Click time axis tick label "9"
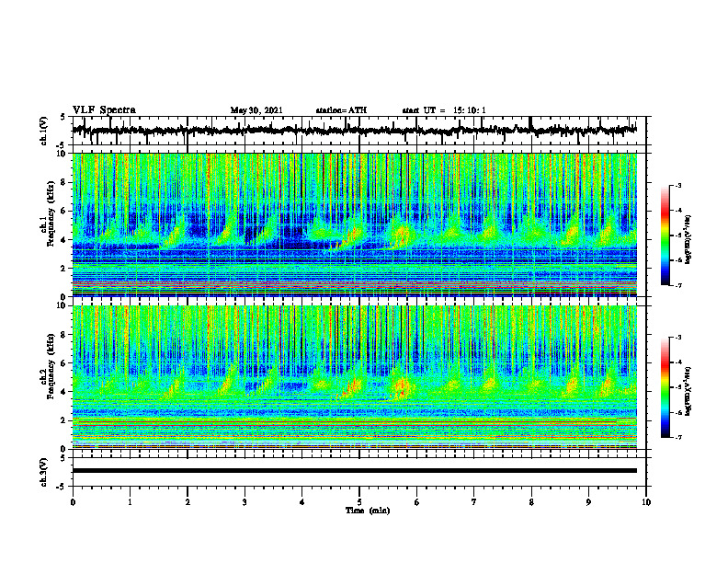This screenshot has width=728, height=563. point(588,502)
